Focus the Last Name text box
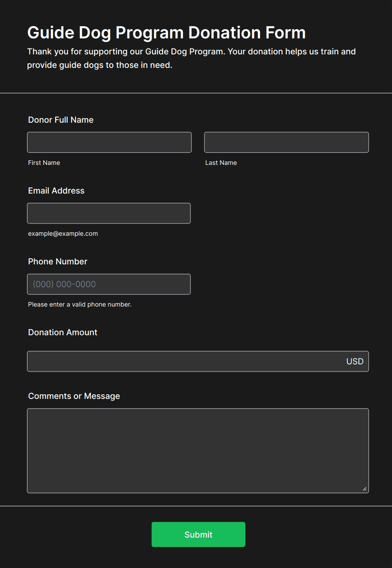 click(286, 143)
